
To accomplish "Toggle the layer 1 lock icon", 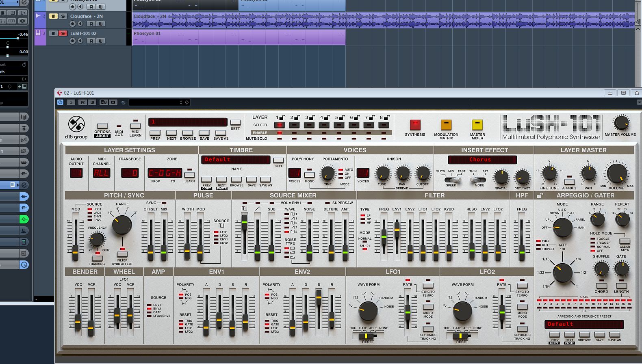I will 282,117.
